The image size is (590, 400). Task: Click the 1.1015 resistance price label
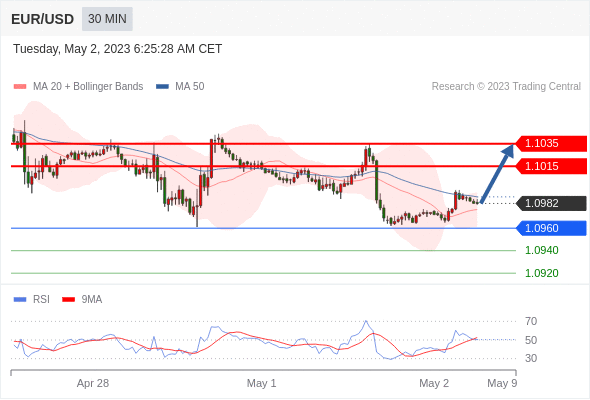(551, 166)
